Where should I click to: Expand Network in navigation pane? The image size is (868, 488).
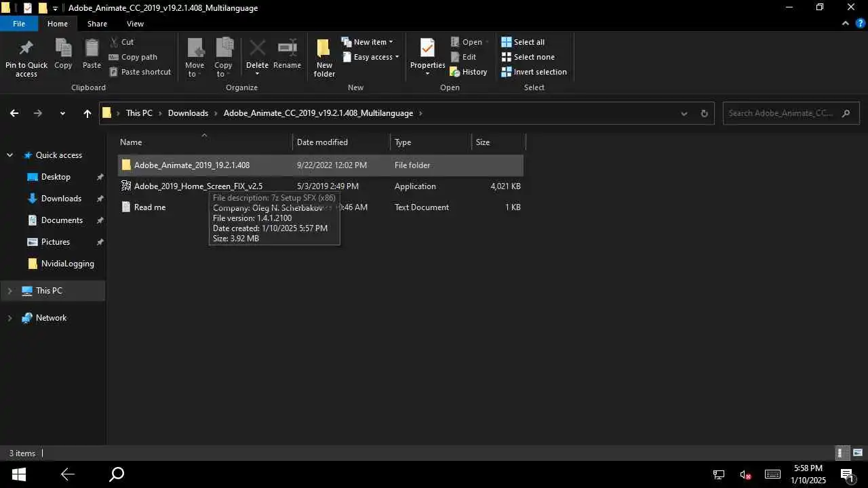9,318
